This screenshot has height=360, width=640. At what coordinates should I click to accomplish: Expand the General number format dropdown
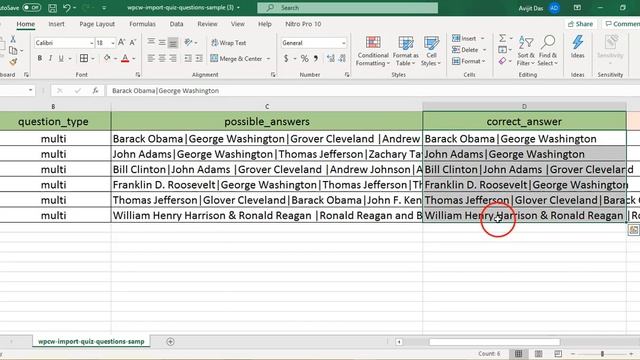pyautogui.click(x=343, y=43)
